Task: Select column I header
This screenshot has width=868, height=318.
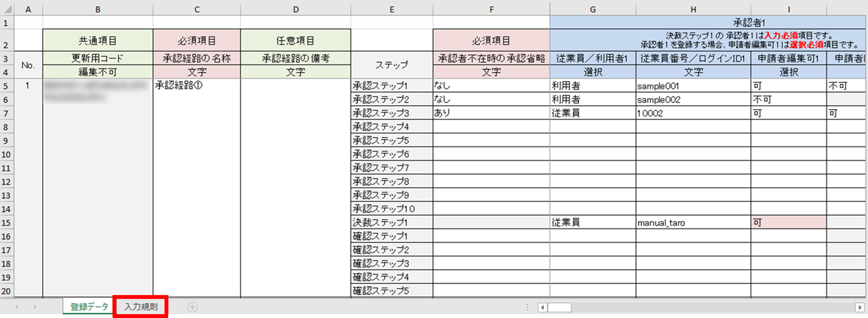Action: [x=789, y=9]
